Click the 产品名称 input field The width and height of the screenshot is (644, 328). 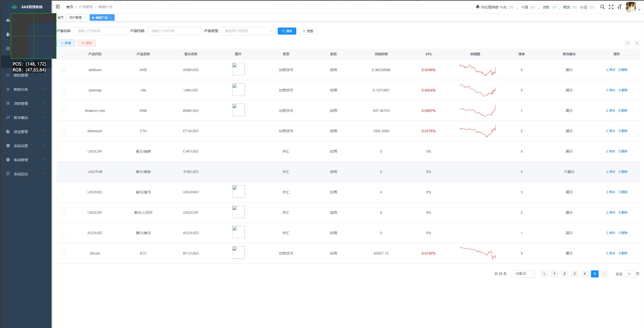pyautogui.click(x=100, y=31)
